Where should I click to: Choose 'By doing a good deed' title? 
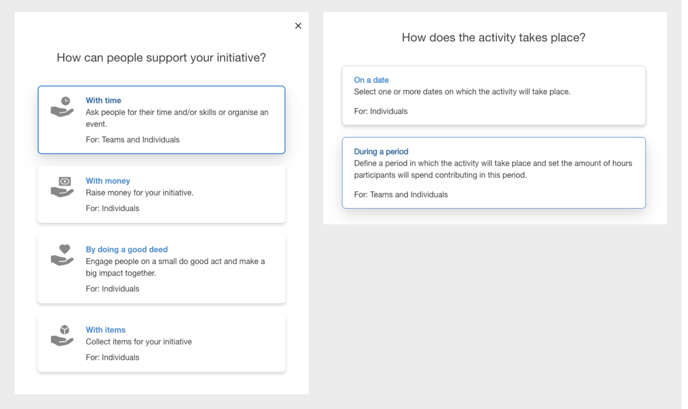(126, 249)
